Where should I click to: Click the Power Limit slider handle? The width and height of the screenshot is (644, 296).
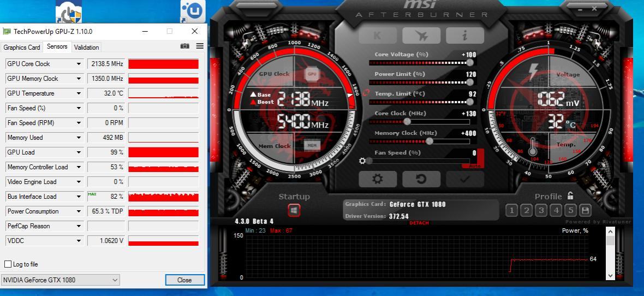(469, 82)
